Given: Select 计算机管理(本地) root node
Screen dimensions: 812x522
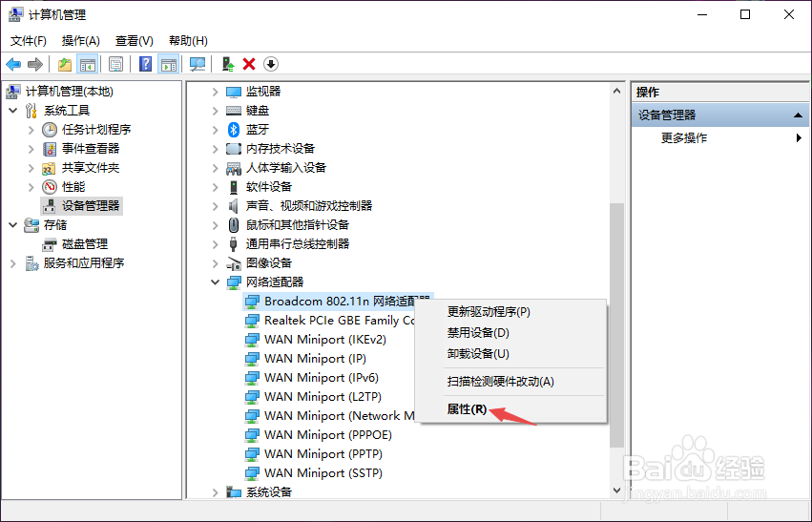Looking at the screenshot, I should pyautogui.click(x=70, y=92).
